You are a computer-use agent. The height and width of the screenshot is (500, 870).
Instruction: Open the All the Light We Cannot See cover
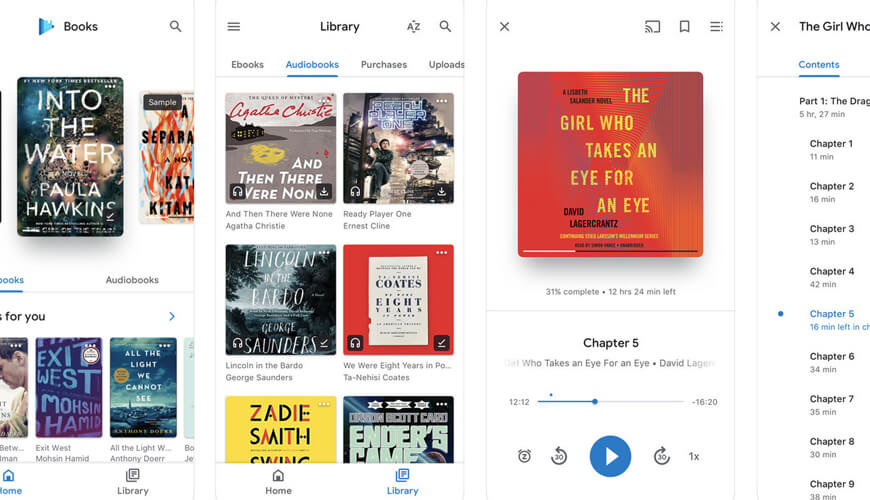click(x=143, y=387)
